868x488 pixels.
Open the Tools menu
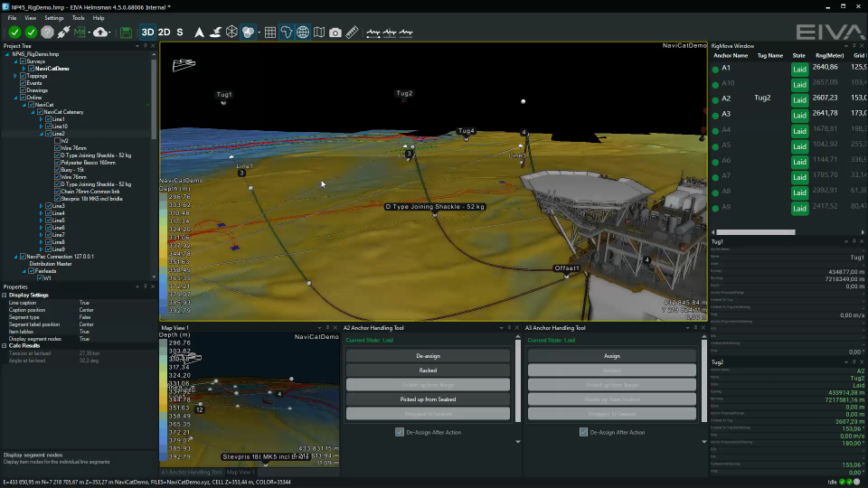(x=79, y=18)
